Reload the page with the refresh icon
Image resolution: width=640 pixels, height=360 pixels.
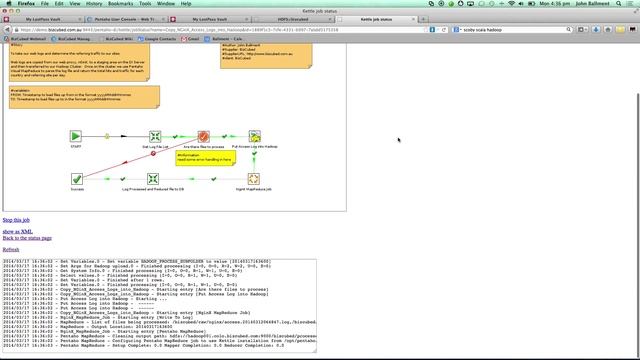pos(444,30)
